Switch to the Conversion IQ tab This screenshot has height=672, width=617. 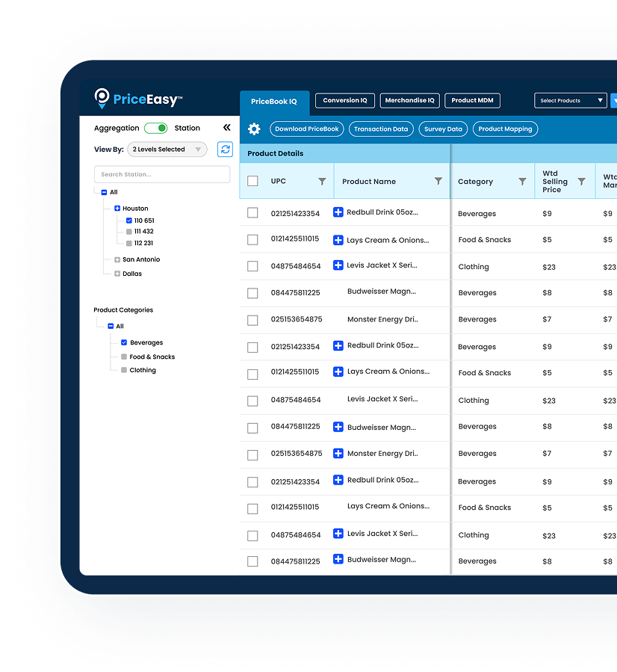tap(345, 101)
